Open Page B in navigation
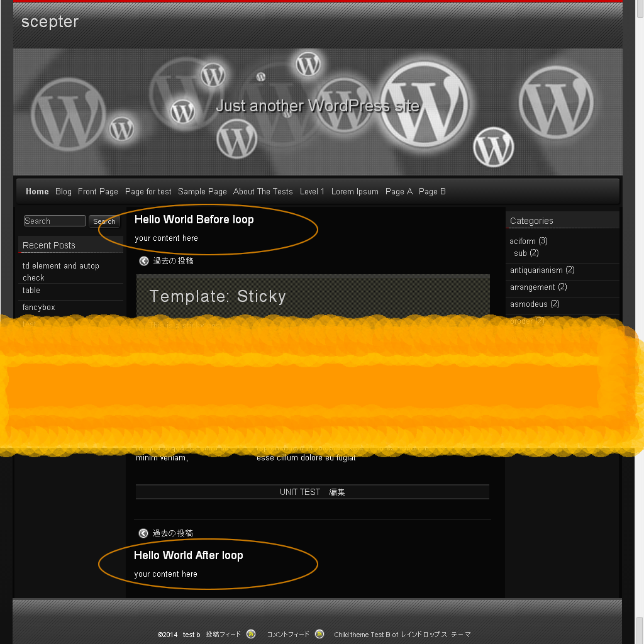 pyautogui.click(x=432, y=191)
